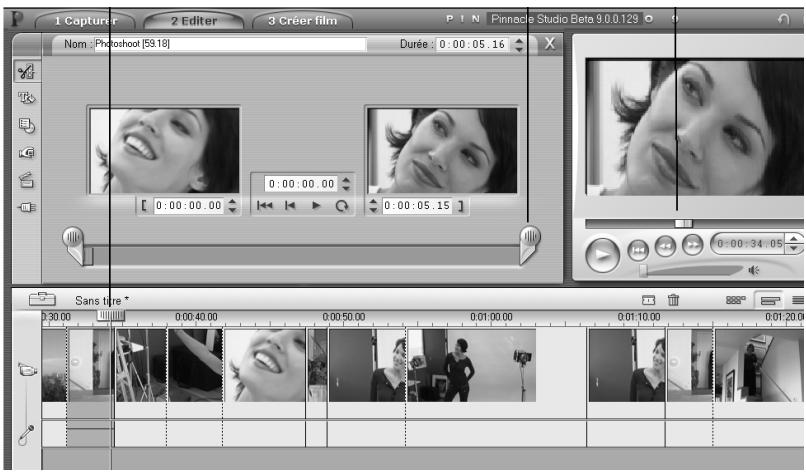The width and height of the screenshot is (806, 473).
Task: Switch to Storyboard view
Action: pos(736,300)
